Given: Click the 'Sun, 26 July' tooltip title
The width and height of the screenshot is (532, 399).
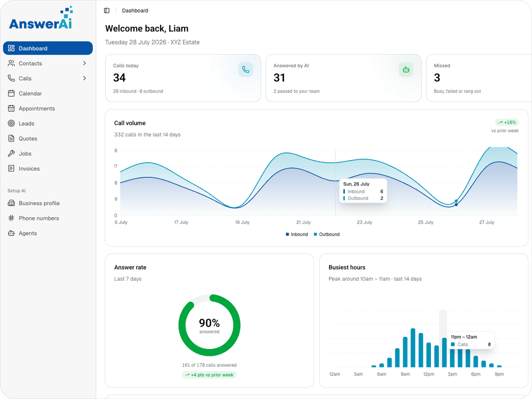Looking at the screenshot, I should coord(356,184).
